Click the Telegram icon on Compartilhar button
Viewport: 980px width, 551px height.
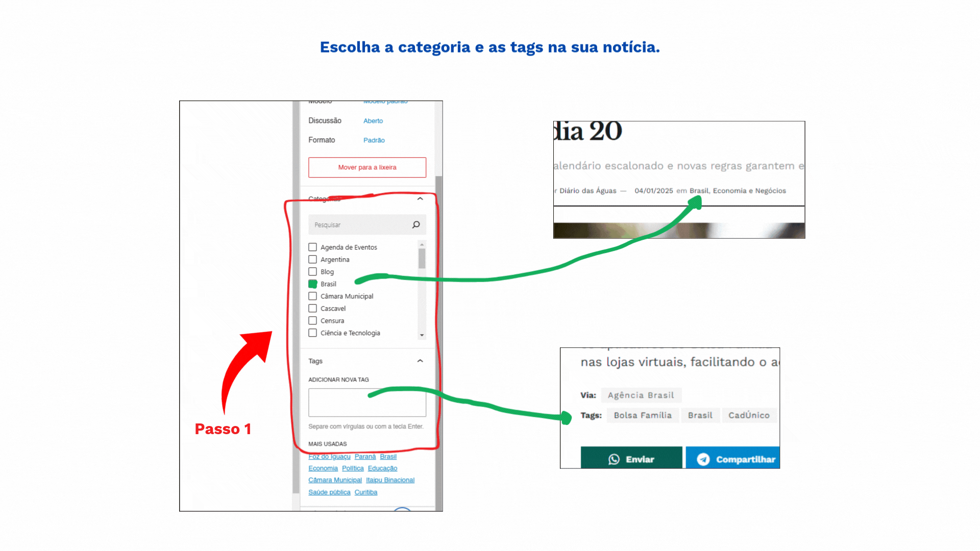click(x=703, y=459)
